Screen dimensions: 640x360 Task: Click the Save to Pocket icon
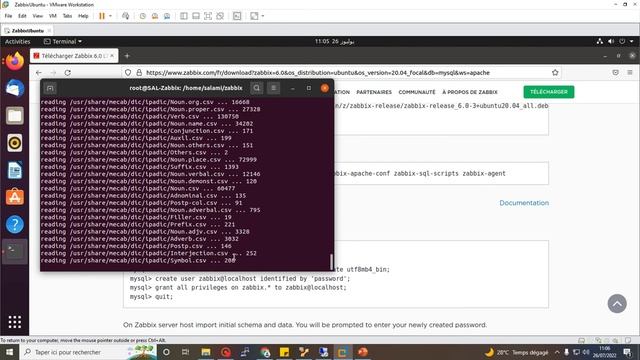click(616, 73)
